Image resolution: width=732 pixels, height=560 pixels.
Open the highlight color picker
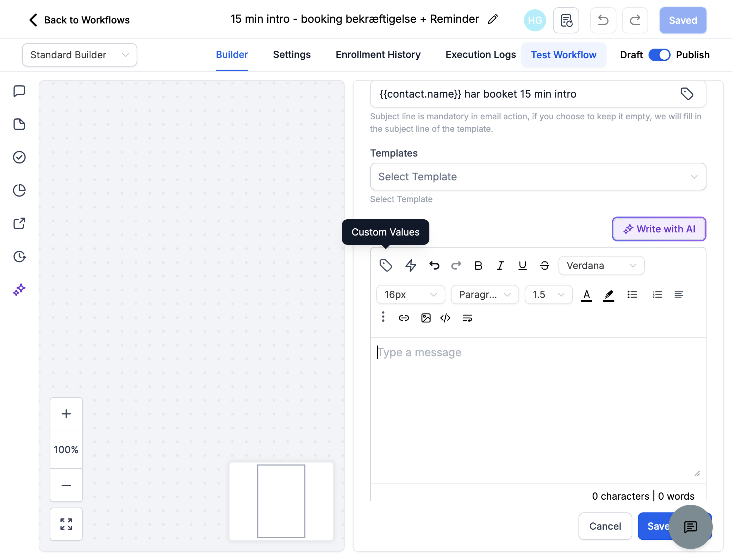pos(609,295)
